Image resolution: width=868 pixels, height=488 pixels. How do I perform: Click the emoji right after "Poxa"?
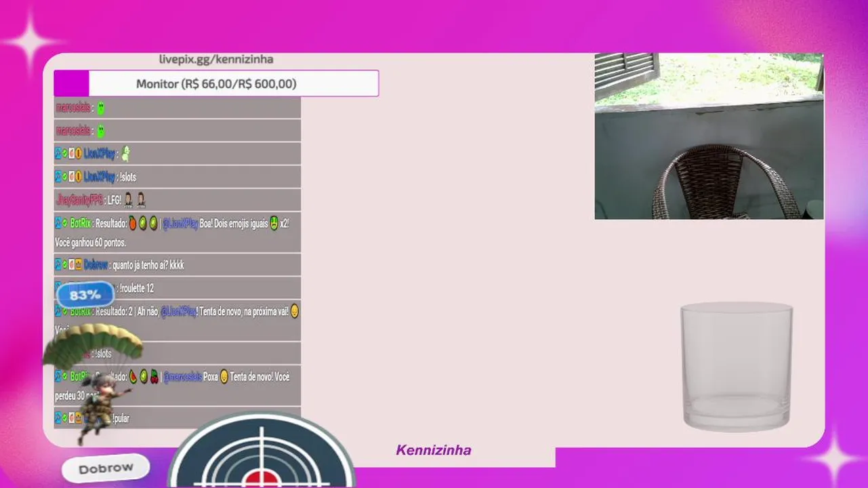pyautogui.click(x=224, y=376)
